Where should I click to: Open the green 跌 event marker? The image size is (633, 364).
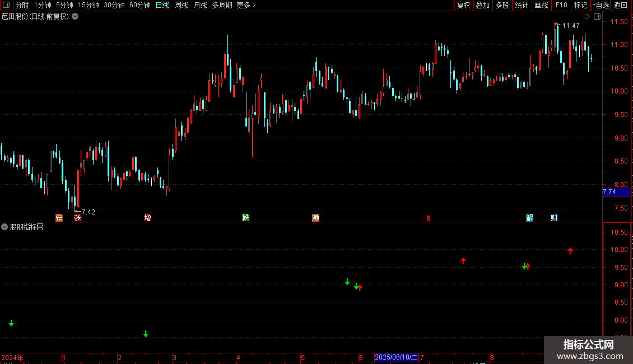pyautogui.click(x=245, y=218)
